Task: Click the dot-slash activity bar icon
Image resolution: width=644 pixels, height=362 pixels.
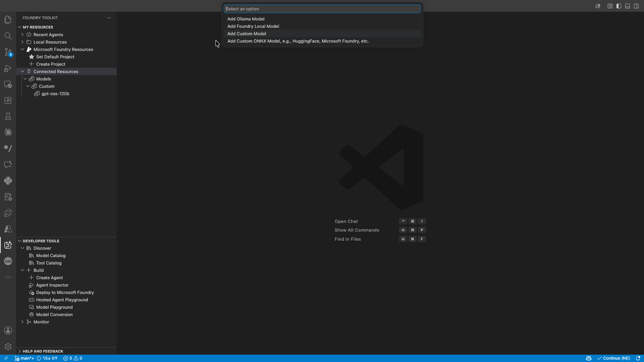Action: coord(8,148)
